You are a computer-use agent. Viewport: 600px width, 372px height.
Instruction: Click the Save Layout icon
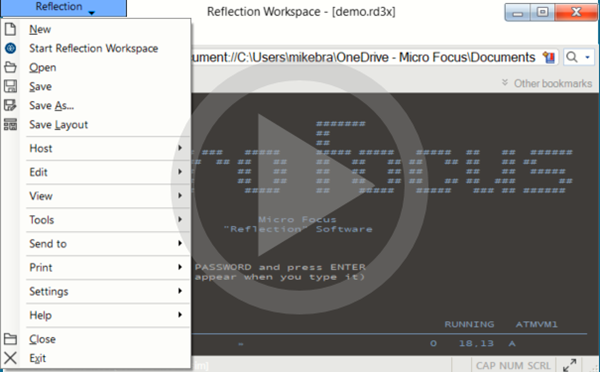[10, 124]
